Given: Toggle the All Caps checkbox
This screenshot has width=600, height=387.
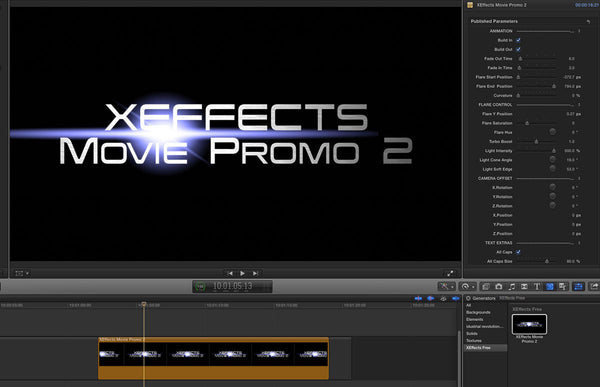Looking at the screenshot, I should [518, 252].
